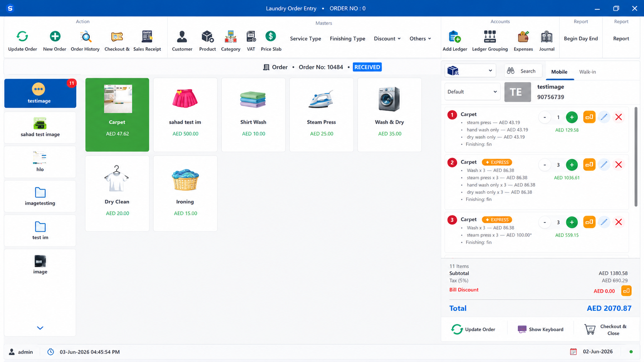Increase quantity of Carpet item 3

point(572,222)
